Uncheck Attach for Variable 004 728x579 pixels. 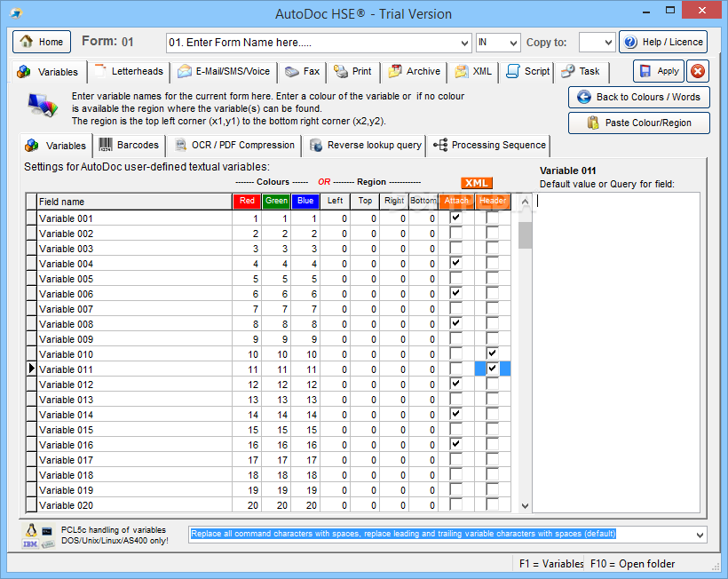(x=456, y=263)
